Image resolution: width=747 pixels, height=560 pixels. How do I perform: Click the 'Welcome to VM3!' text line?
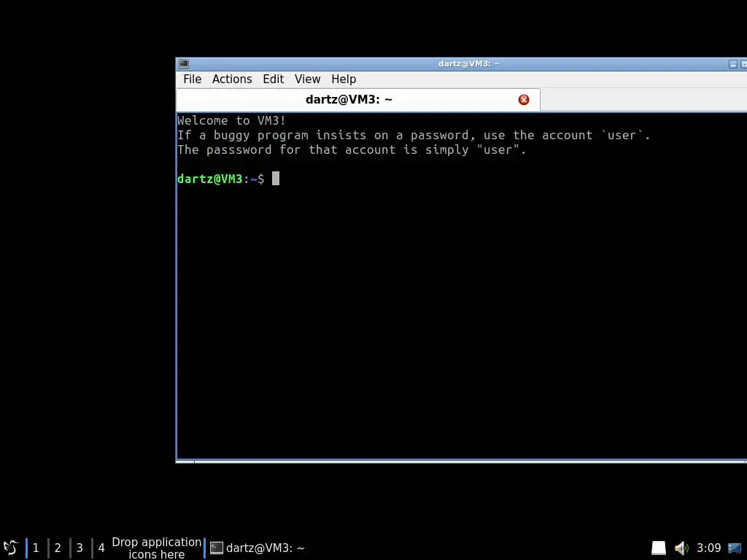231,120
